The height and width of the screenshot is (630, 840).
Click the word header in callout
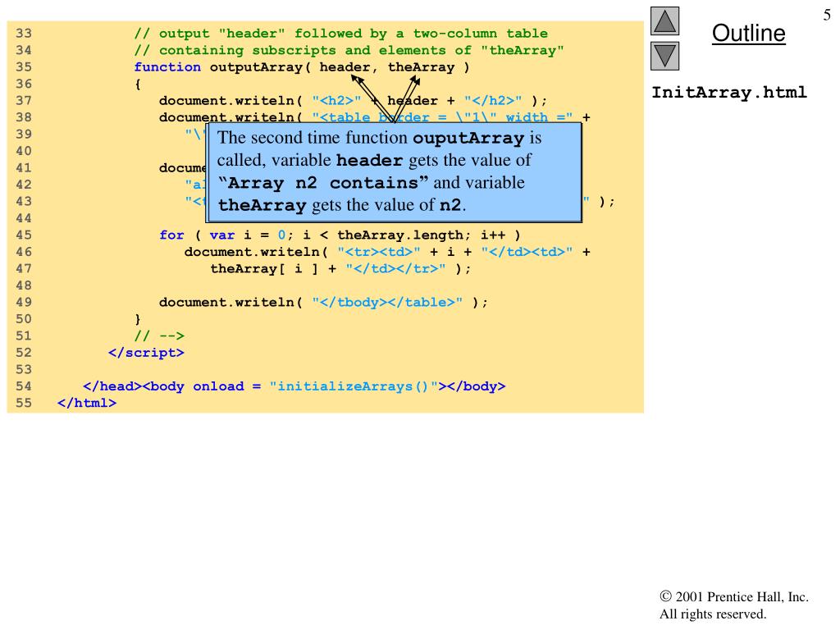[x=369, y=160]
